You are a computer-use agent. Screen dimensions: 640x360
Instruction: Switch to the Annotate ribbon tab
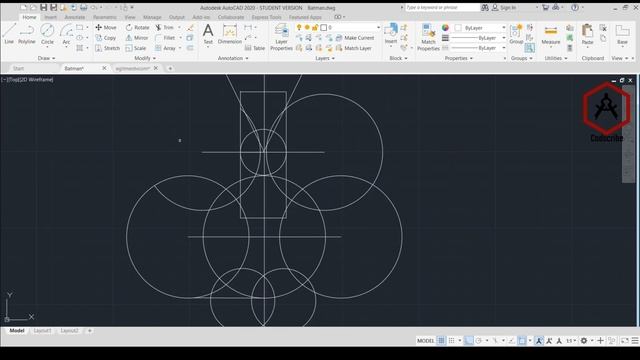coord(75,17)
